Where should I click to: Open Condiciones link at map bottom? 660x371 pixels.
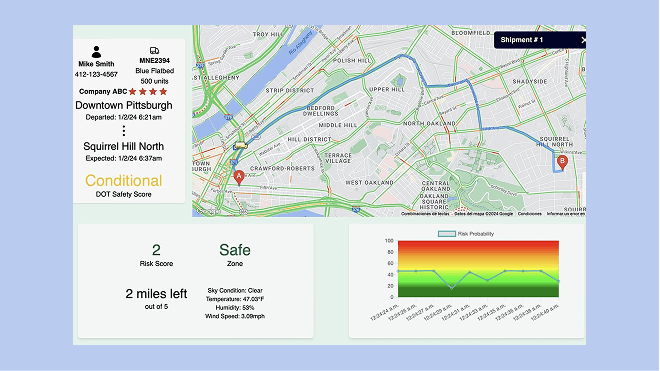point(530,214)
